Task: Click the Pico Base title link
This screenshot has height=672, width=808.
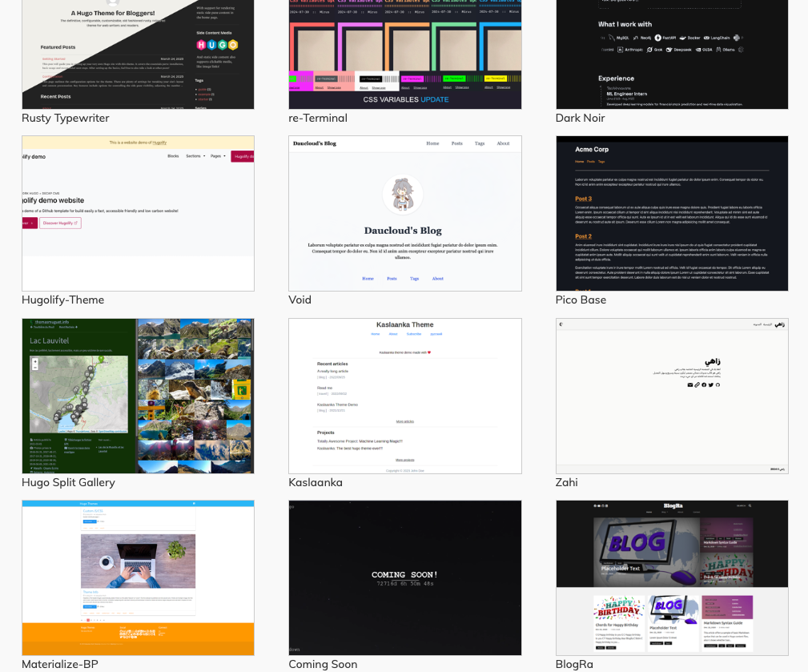Action: coord(581,300)
